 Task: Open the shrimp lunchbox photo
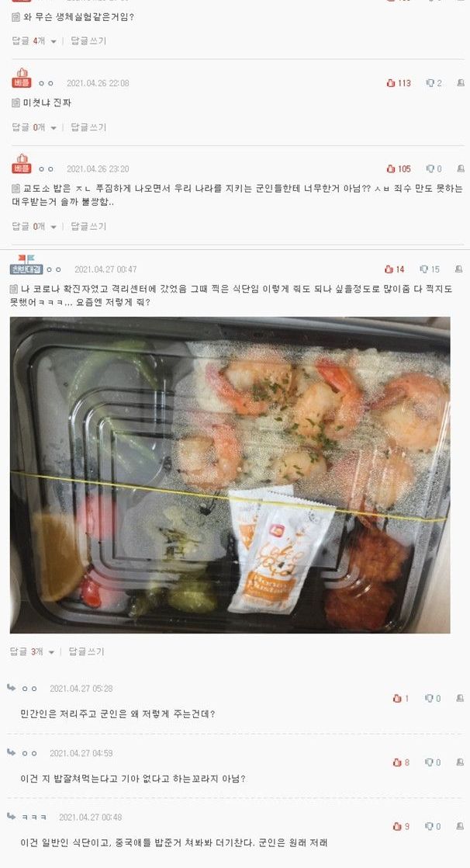230,475
